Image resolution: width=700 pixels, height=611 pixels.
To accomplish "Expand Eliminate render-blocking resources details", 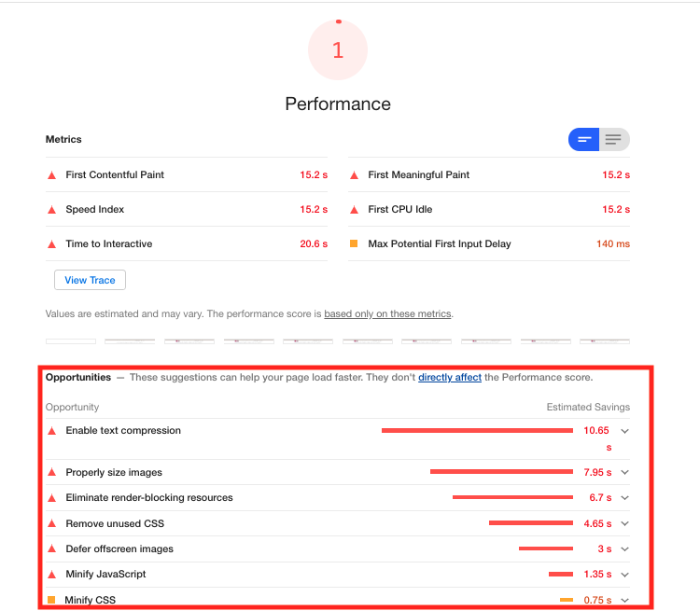I will point(625,498).
